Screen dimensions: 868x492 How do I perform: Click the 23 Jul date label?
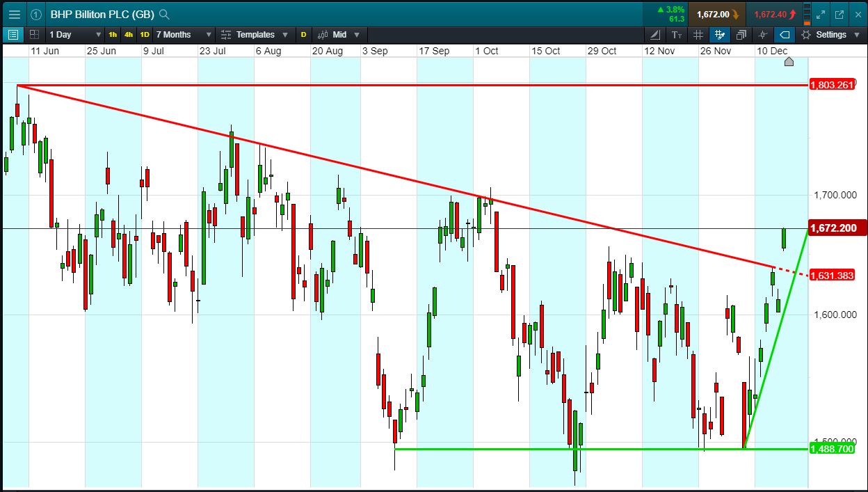tap(214, 51)
